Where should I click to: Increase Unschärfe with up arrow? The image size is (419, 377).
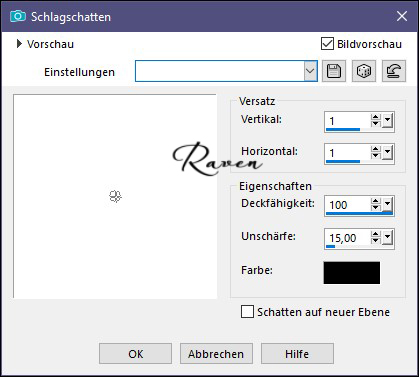376,234
